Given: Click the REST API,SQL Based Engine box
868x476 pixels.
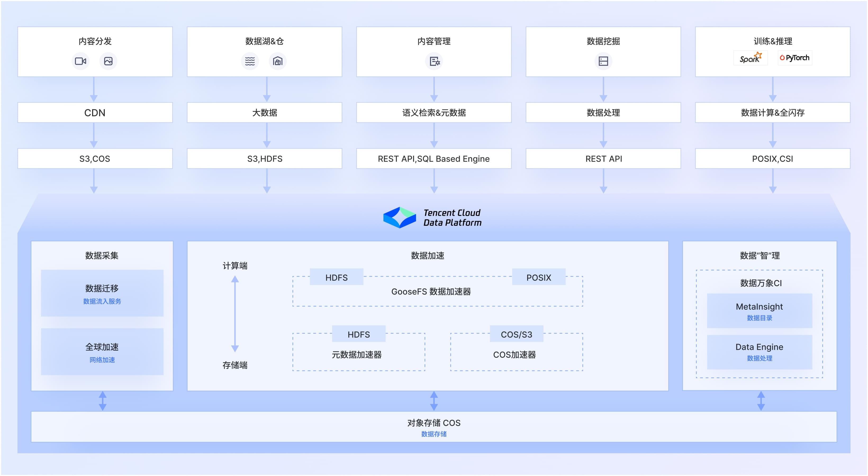Looking at the screenshot, I should 434,159.
